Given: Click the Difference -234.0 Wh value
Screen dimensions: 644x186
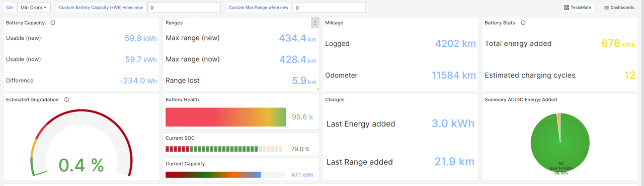Looking at the screenshot, I should point(138,81).
